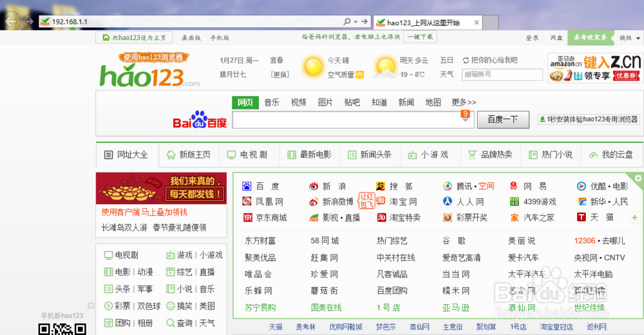The height and width of the screenshot is (335, 644).
Task: Click the search magnifier in address bar
Action: click(347, 21)
